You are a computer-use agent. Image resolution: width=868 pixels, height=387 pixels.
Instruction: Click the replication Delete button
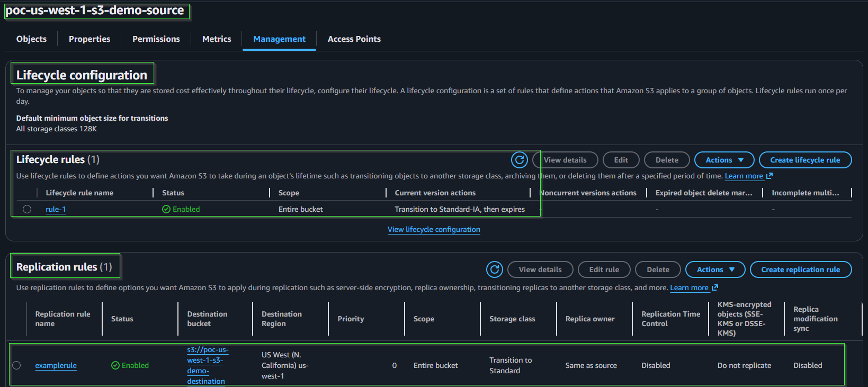pyautogui.click(x=658, y=269)
